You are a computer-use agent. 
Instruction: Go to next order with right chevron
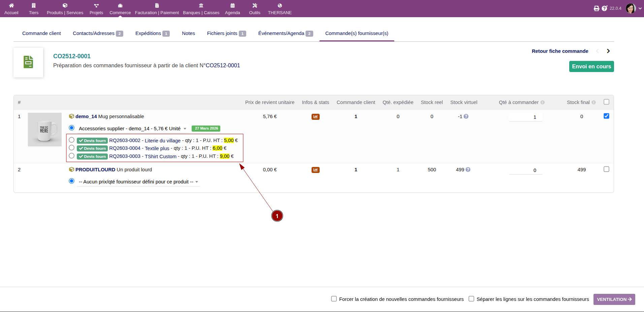pyautogui.click(x=608, y=51)
